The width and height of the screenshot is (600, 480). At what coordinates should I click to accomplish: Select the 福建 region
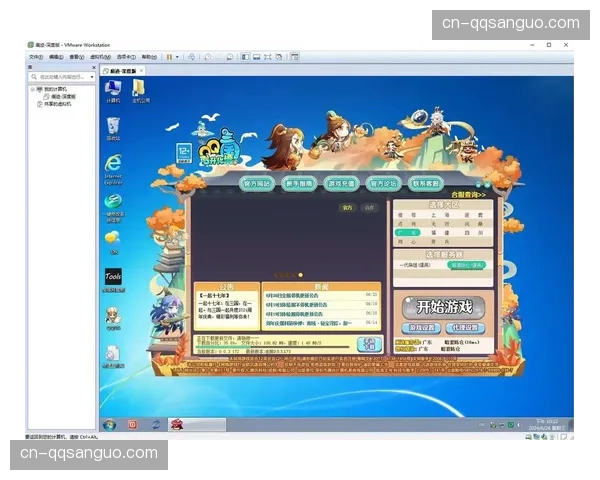(441, 233)
